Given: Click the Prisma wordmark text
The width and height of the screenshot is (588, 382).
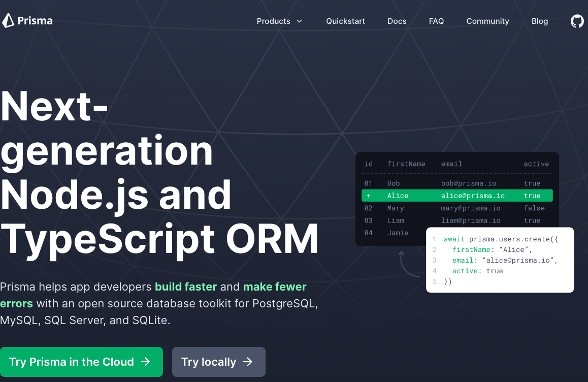Looking at the screenshot, I should 35,21.
